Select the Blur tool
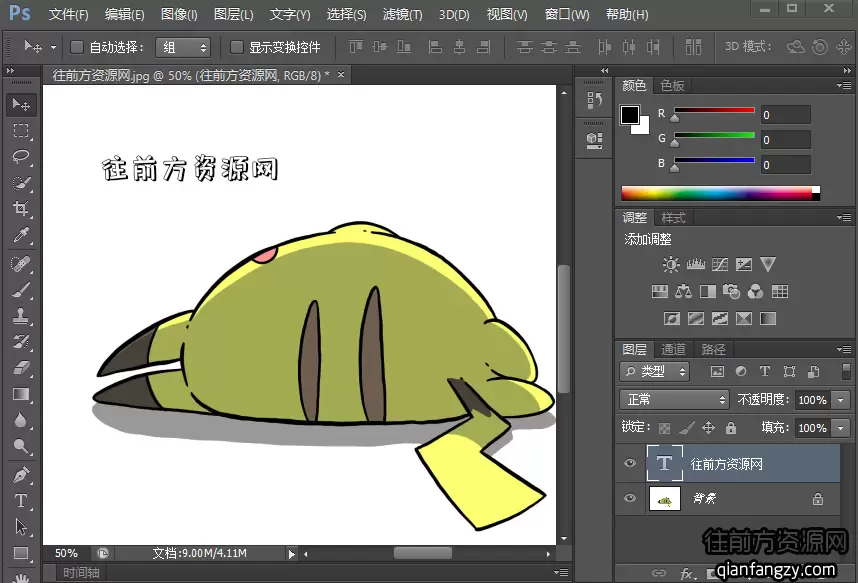 click(21, 420)
